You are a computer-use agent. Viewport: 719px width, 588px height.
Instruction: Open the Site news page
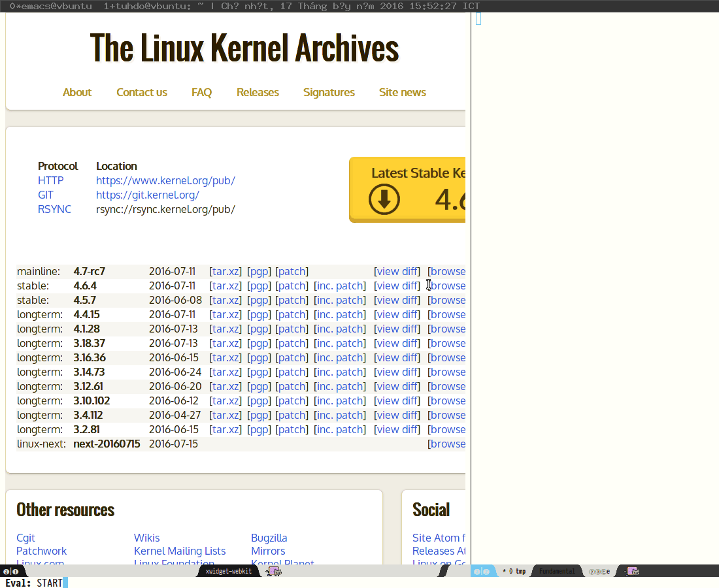[403, 92]
